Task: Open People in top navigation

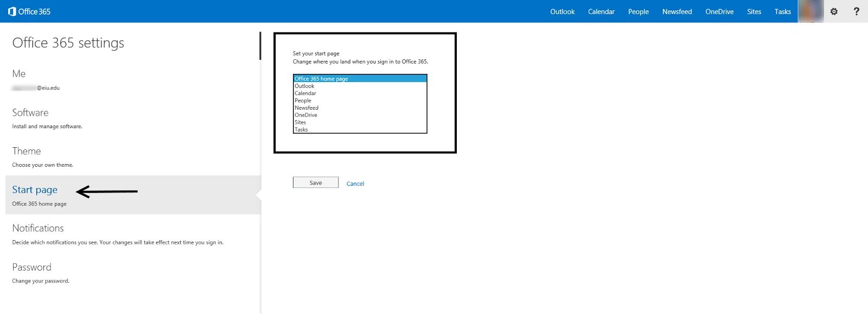Action: click(639, 11)
